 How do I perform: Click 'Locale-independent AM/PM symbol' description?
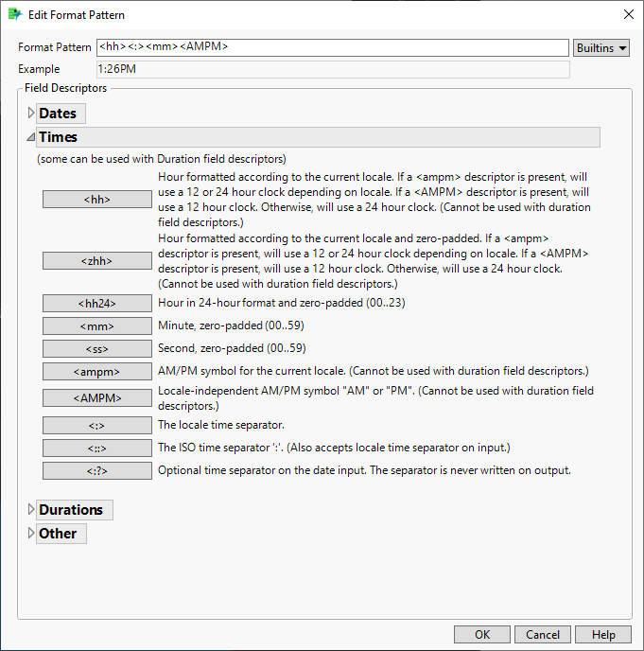tap(376, 398)
